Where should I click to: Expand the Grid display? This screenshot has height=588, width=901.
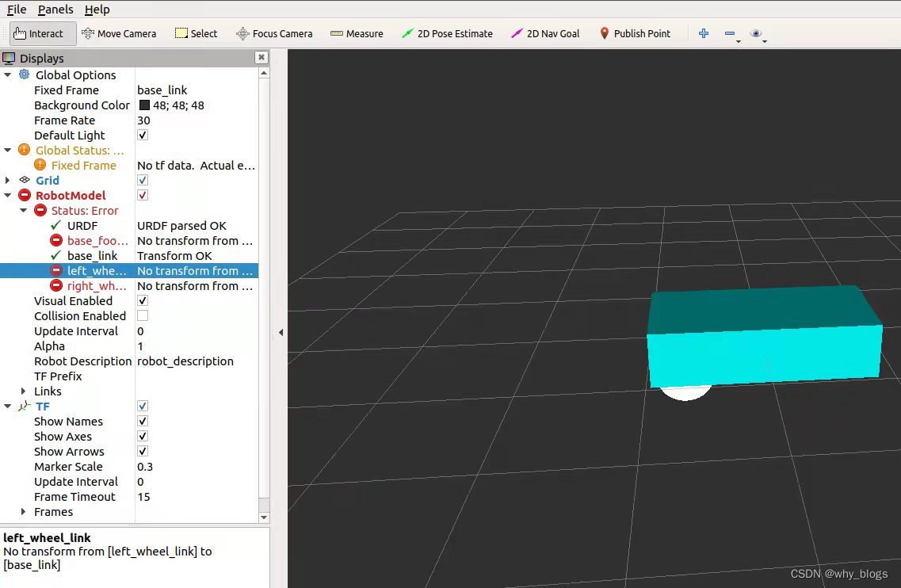(7, 180)
